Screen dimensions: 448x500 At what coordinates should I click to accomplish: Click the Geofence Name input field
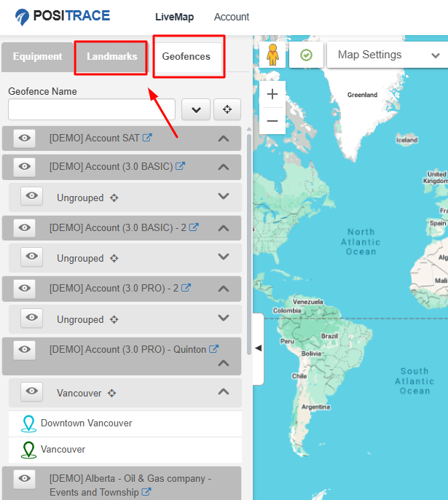pyautogui.click(x=91, y=109)
